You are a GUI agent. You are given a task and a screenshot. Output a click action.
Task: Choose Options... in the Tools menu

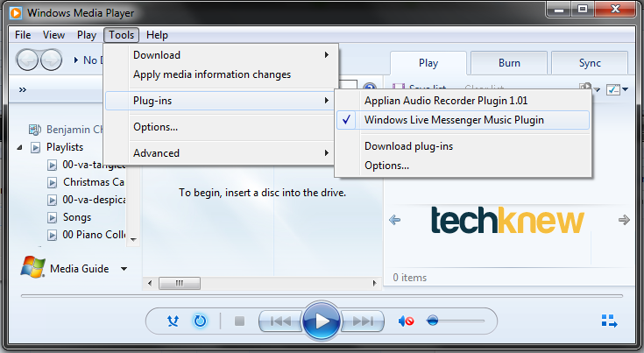point(220,127)
